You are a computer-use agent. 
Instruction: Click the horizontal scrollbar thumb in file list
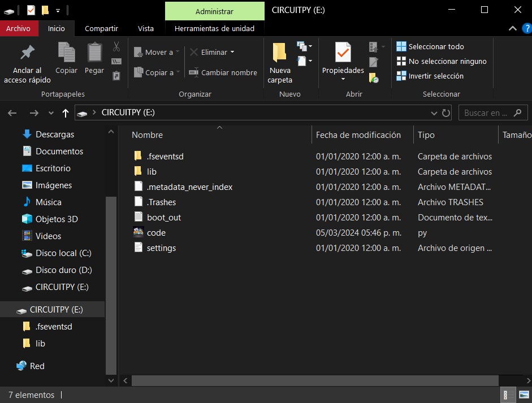pos(315,380)
